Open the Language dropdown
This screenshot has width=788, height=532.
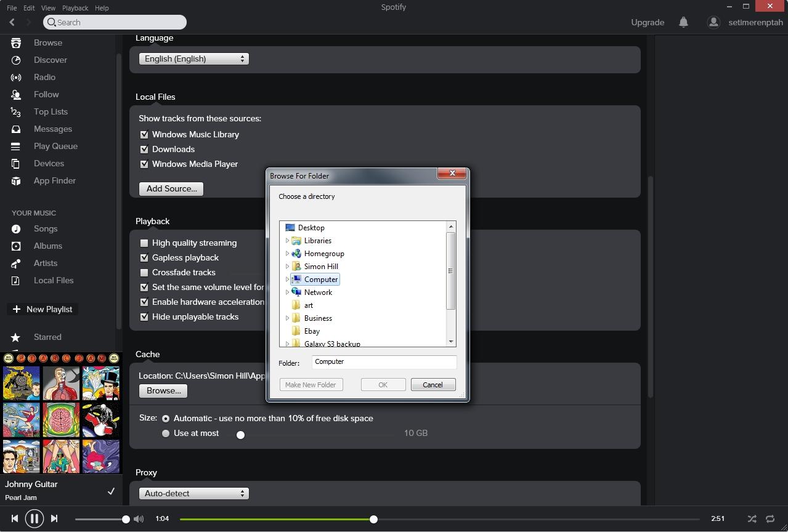pyautogui.click(x=194, y=58)
